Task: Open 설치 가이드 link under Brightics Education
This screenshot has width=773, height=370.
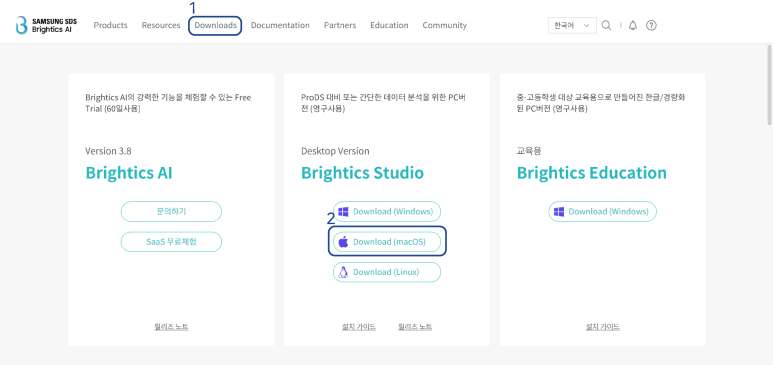Action: pyautogui.click(x=602, y=327)
